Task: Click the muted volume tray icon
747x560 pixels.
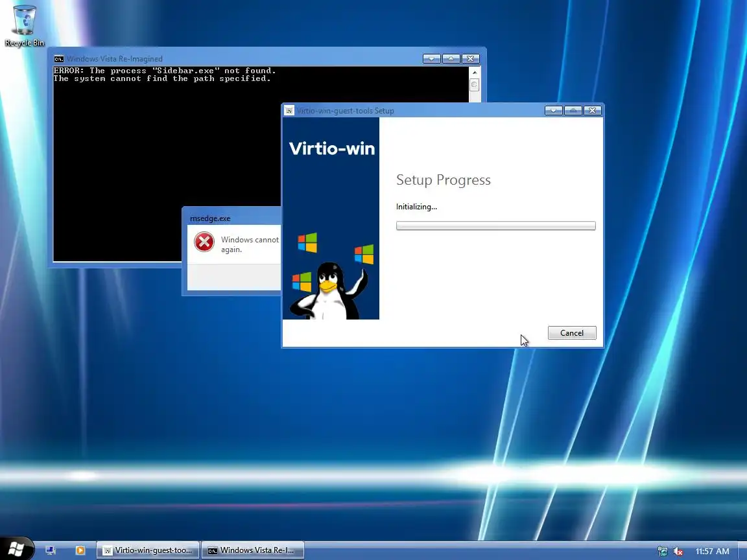Action: pos(678,552)
